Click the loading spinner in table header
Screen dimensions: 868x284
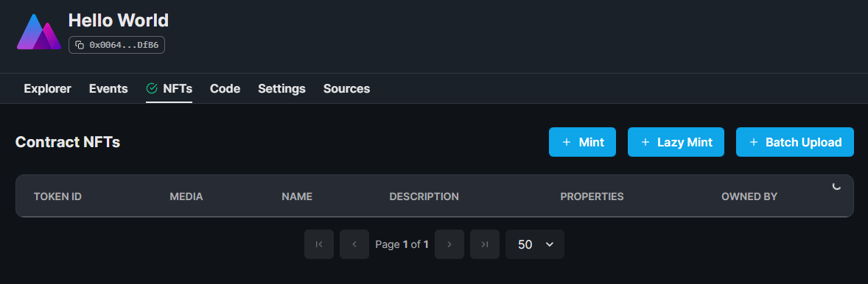pyautogui.click(x=837, y=186)
